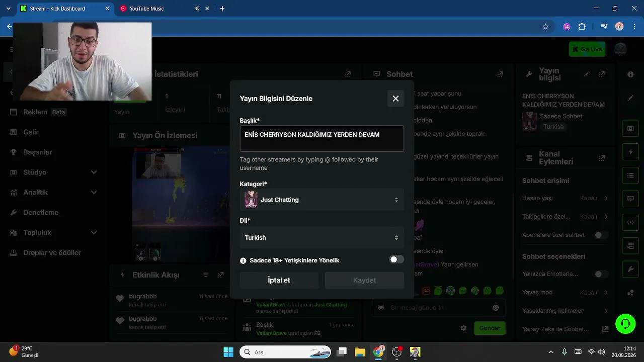Pop out the Etkinlik Akışı panel
Viewport: 644px width, 362px height.
click(221, 275)
